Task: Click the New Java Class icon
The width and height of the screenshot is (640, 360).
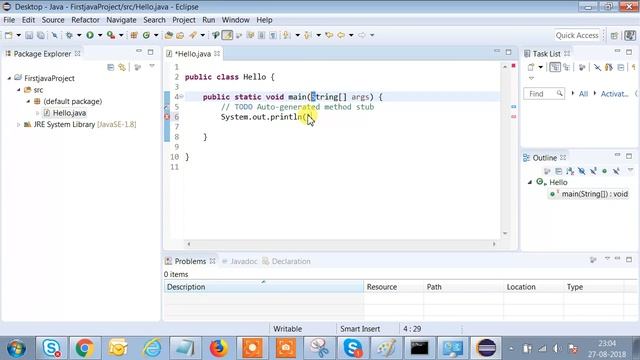Action: click(146, 36)
